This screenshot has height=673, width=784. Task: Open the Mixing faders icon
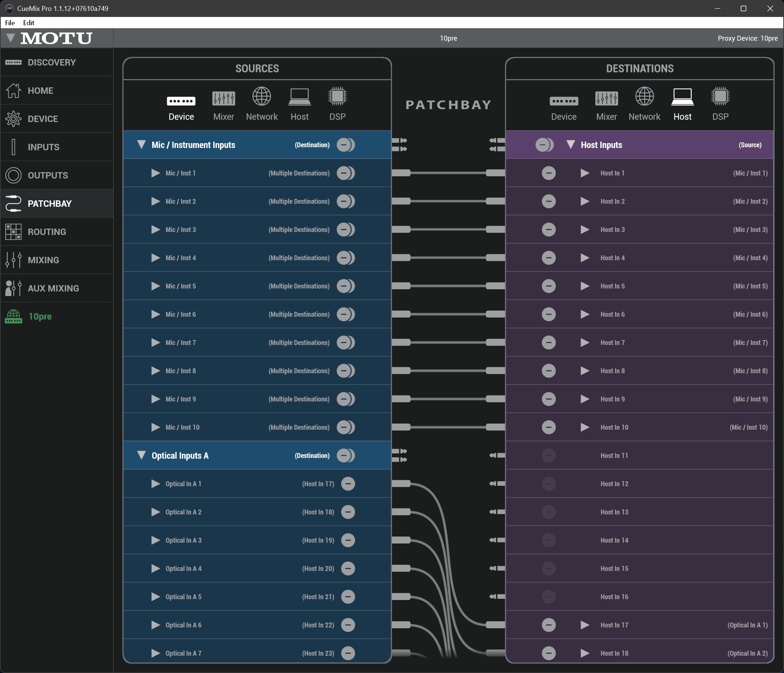click(x=13, y=260)
